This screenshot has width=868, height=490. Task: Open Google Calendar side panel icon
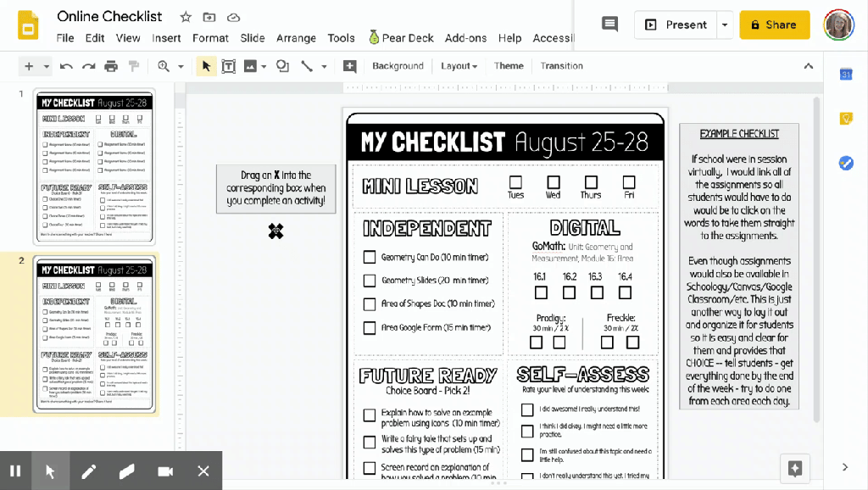coord(845,75)
